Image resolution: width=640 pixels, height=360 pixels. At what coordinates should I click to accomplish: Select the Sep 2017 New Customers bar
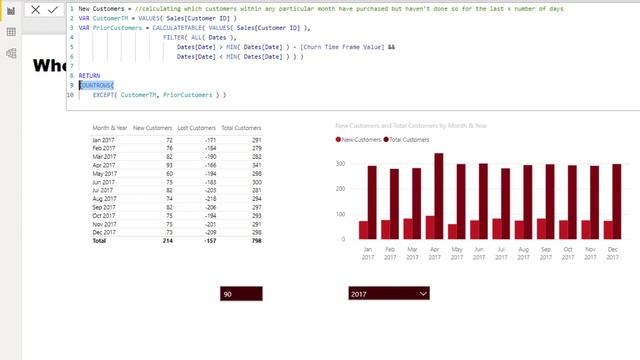click(x=541, y=229)
